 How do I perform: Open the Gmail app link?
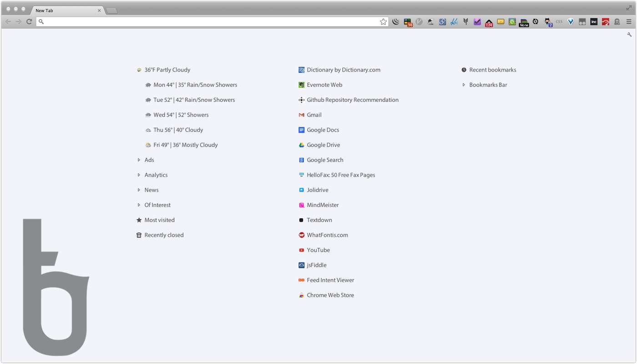tap(314, 115)
